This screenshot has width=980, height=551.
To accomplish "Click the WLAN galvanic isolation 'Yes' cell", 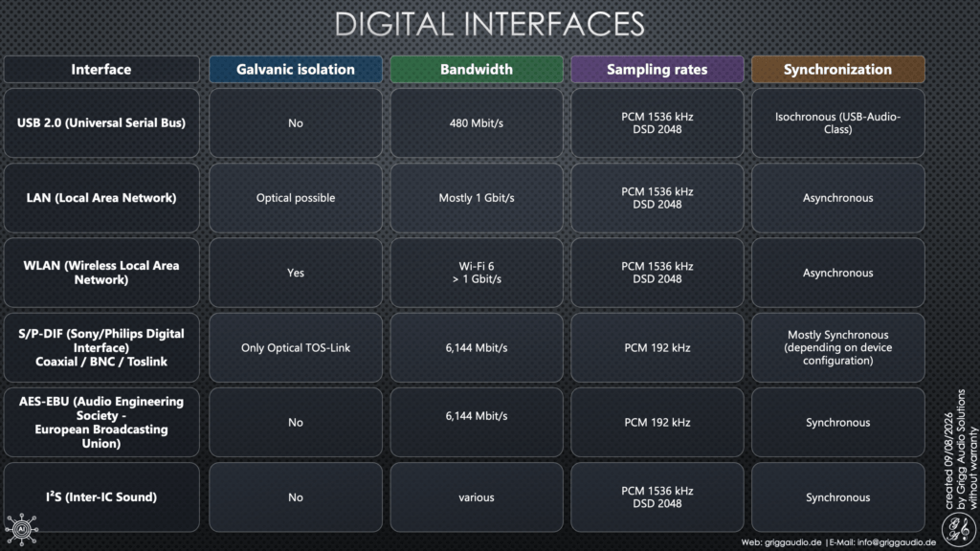I will coord(296,273).
